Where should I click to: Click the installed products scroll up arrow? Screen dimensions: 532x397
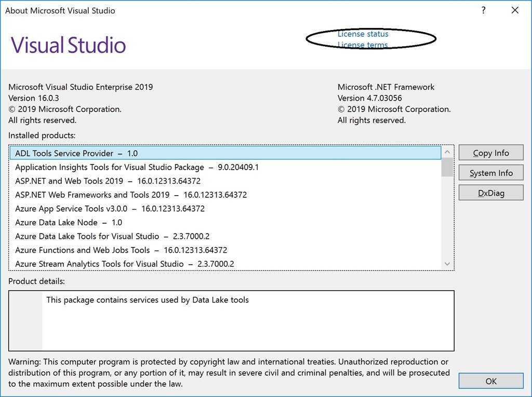[447, 152]
